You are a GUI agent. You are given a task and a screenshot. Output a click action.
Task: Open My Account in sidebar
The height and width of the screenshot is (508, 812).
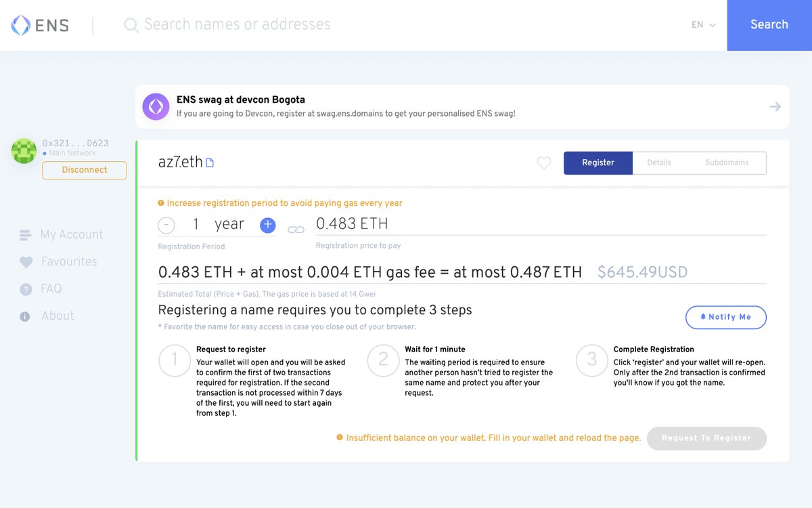click(x=72, y=234)
